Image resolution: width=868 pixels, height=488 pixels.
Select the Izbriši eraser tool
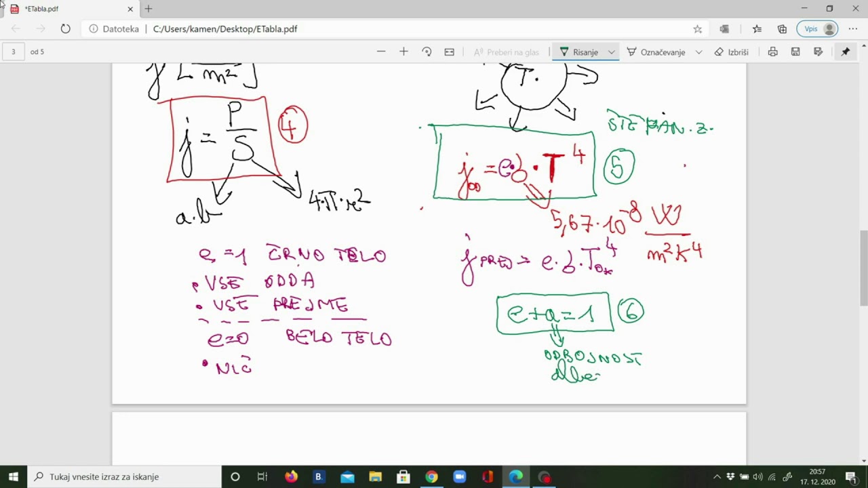pos(731,52)
